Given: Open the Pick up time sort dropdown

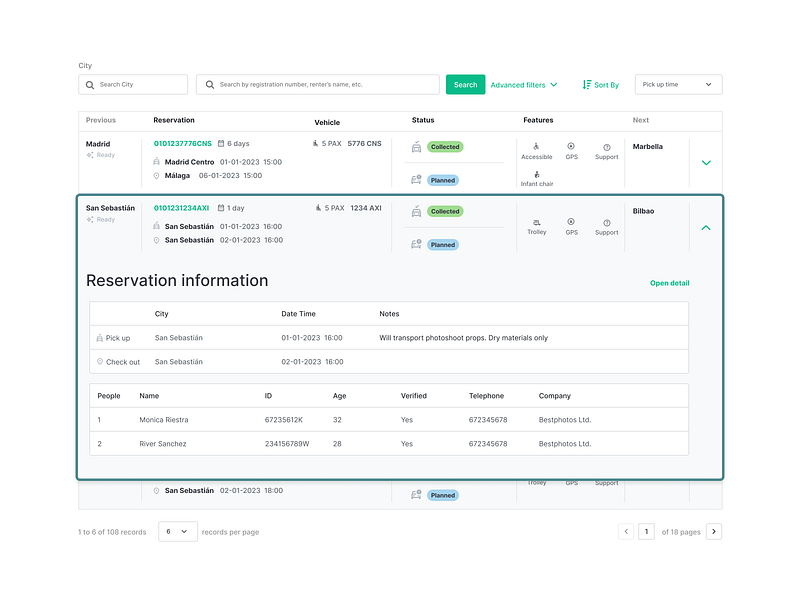Looking at the screenshot, I should coord(678,85).
